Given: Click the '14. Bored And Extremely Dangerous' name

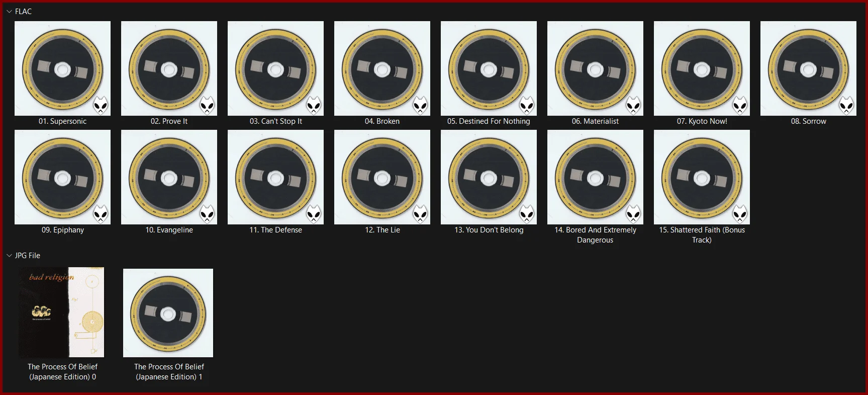Looking at the screenshot, I should click(595, 235).
